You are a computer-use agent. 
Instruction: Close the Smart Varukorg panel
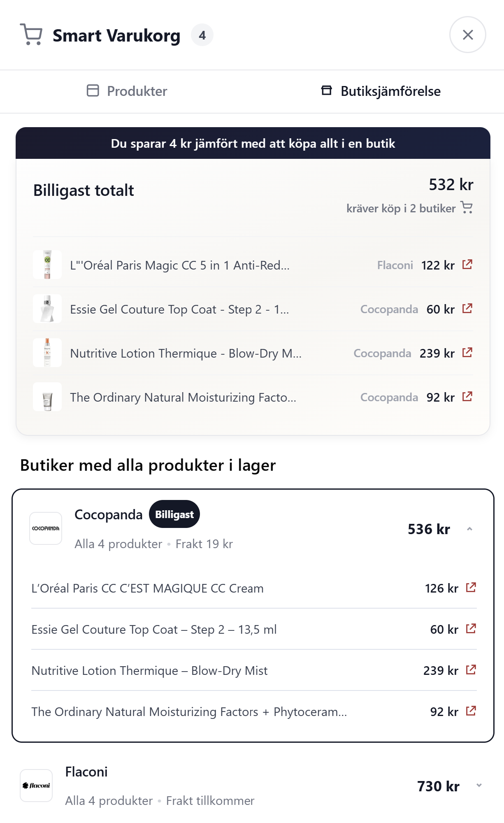coord(467,35)
